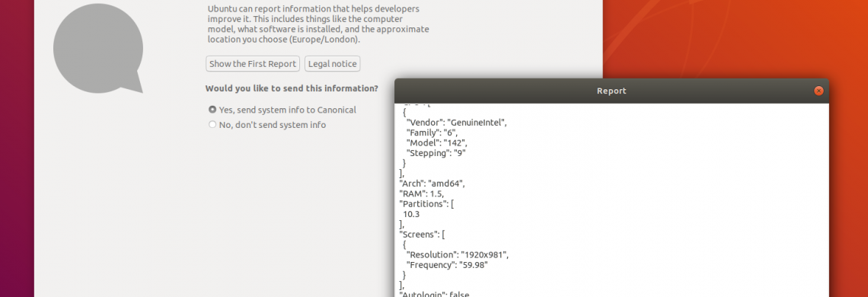Select No, don't send system info

267,125
